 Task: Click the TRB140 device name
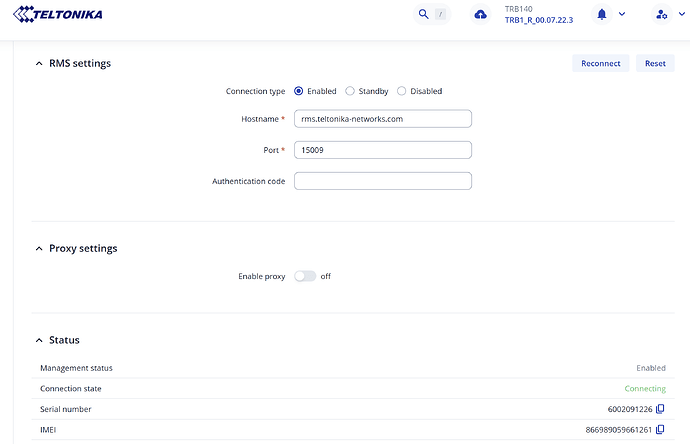tap(518, 9)
